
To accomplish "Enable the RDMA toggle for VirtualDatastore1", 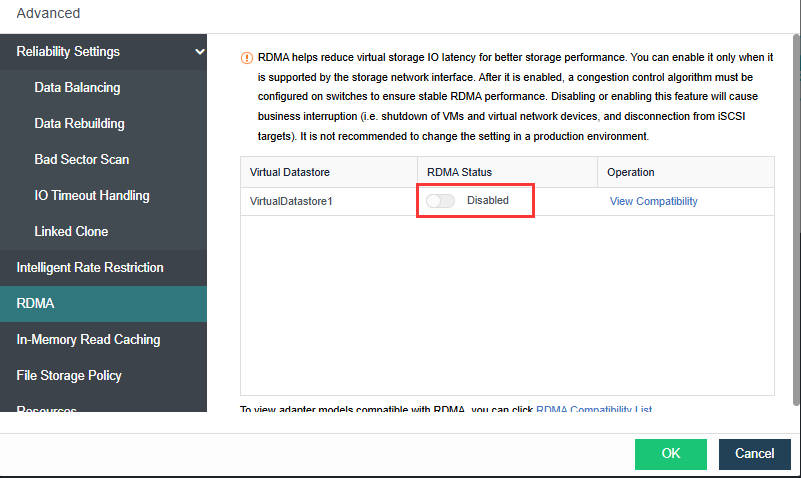I will click(x=440, y=201).
